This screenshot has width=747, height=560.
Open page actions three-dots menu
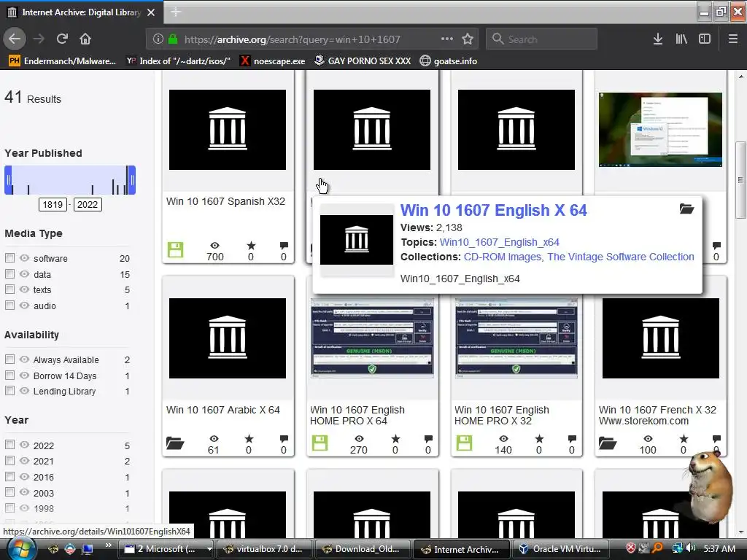coord(447,39)
